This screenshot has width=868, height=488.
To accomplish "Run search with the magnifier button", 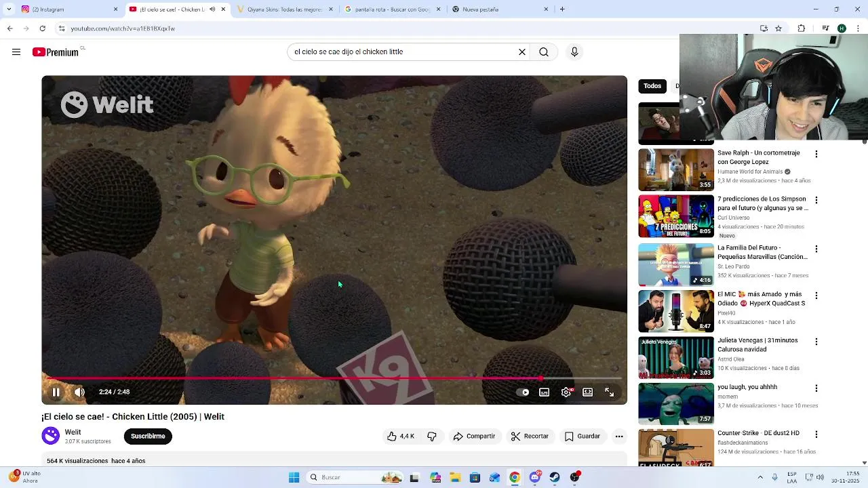I will pos(544,52).
